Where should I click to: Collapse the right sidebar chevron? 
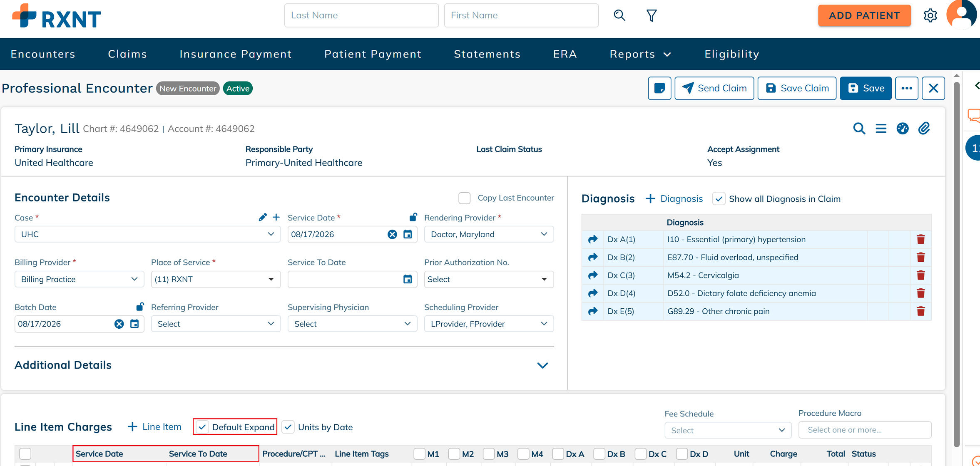(x=977, y=86)
